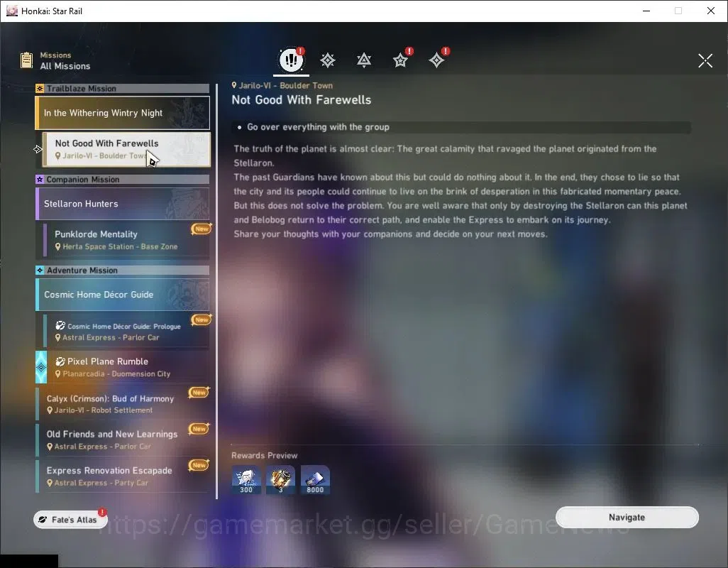Screen dimensions: 728x568
Task: Click the New badge on Calyx (Crimson)
Action: click(199, 393)
